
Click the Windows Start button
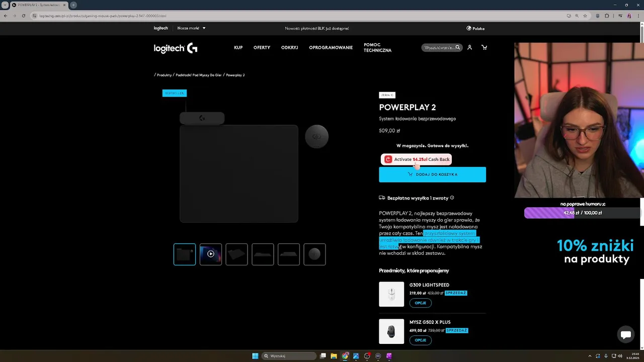click(255, 356)
